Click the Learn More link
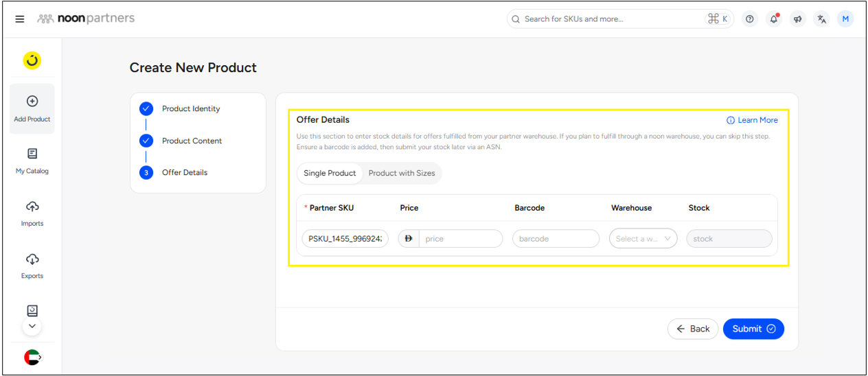Viewport: 868px width, 376px height. pyautogui.click(x=752, y=120)
